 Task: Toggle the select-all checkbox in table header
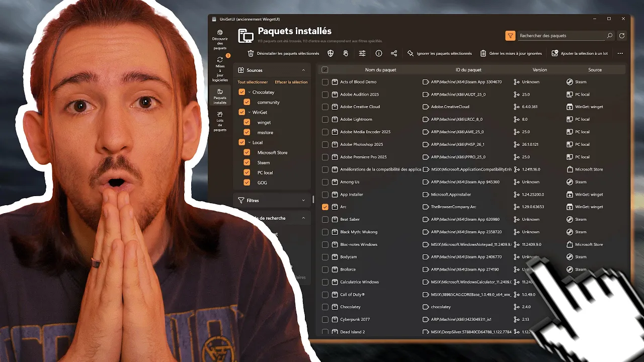[x=325, y=70]
